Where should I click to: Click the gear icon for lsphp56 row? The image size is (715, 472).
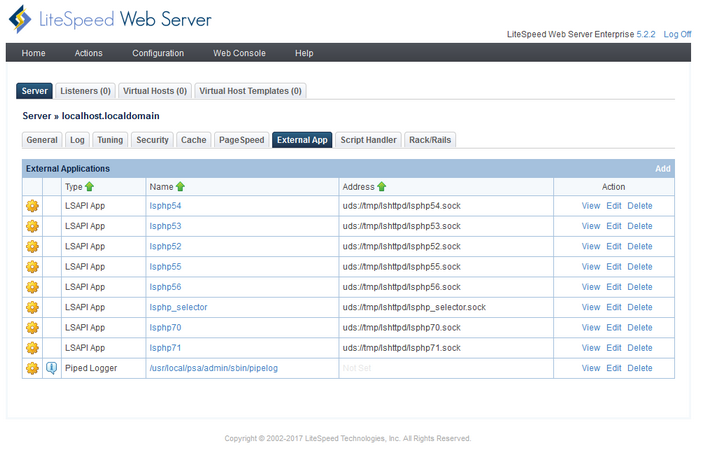point(32,287)
